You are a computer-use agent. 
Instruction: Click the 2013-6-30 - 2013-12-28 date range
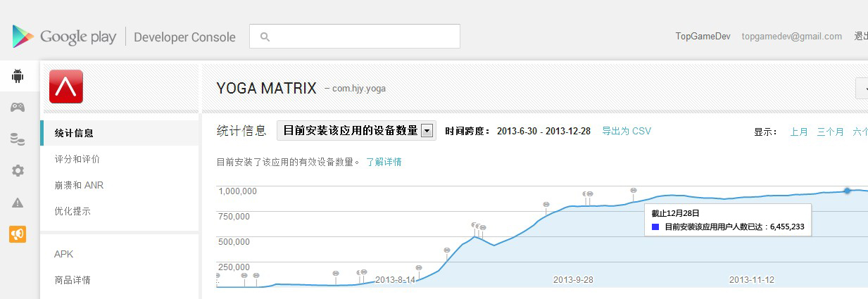click(543, 131)
